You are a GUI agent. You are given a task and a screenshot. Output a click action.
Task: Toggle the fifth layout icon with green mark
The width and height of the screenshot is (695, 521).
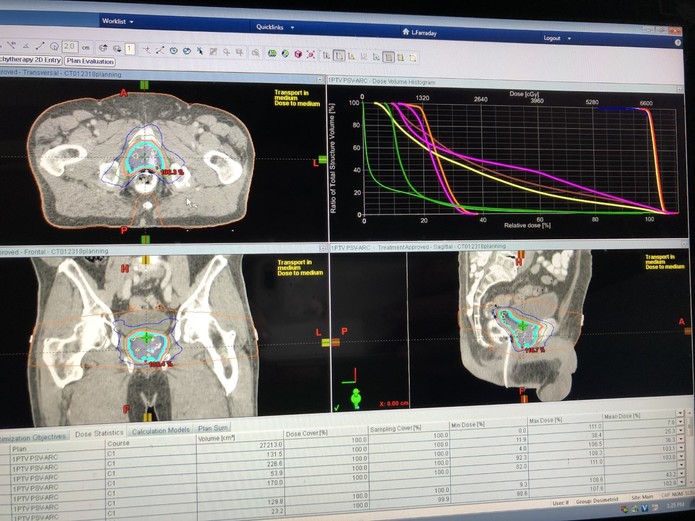(x=376, y=57)
